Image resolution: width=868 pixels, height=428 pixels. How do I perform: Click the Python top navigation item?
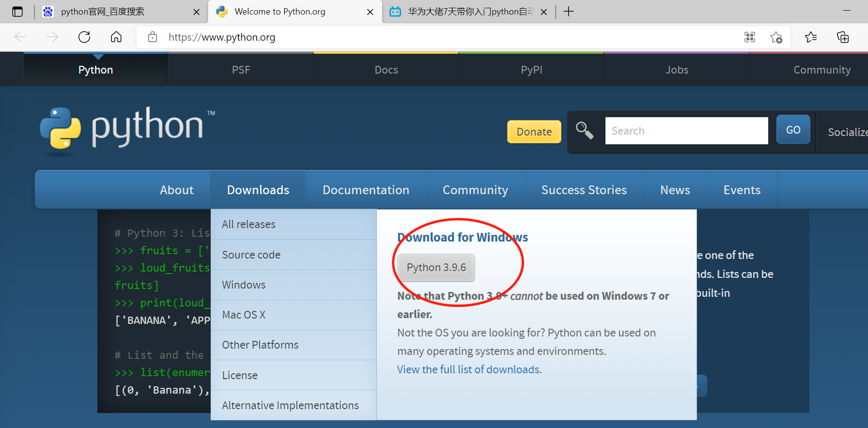click(x=96, y=70)
